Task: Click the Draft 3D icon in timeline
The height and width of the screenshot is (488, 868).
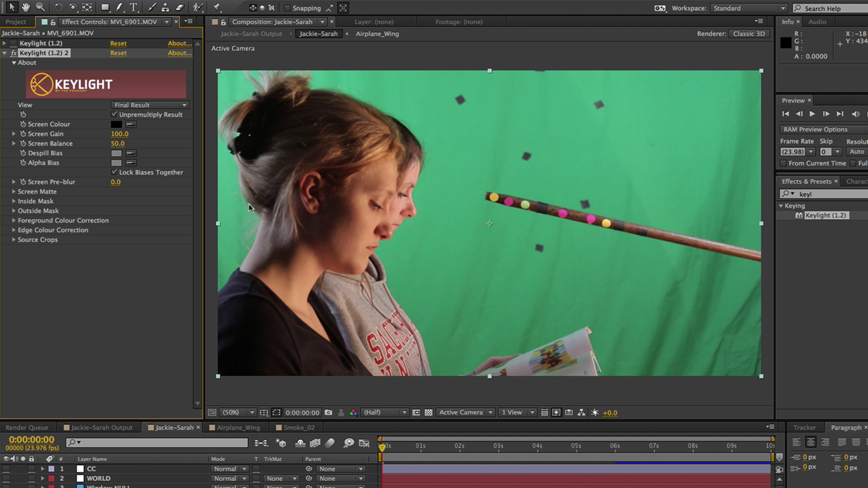Action: point(281,443)
